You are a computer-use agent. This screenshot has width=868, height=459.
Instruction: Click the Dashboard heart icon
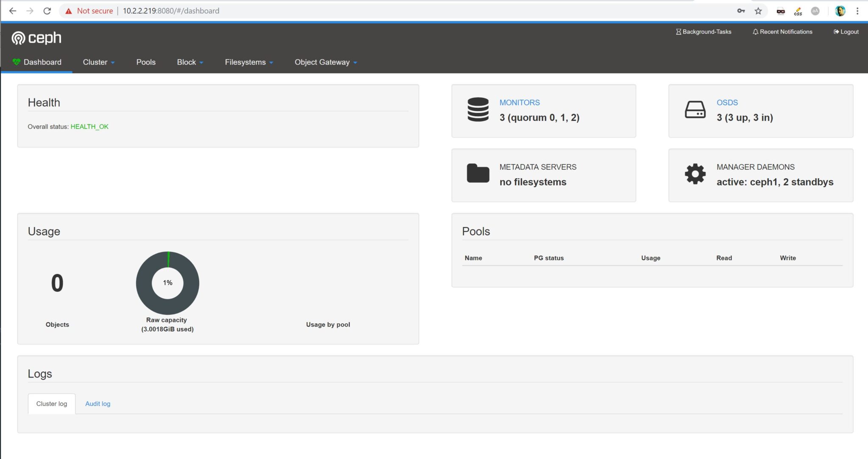point(16,62)
